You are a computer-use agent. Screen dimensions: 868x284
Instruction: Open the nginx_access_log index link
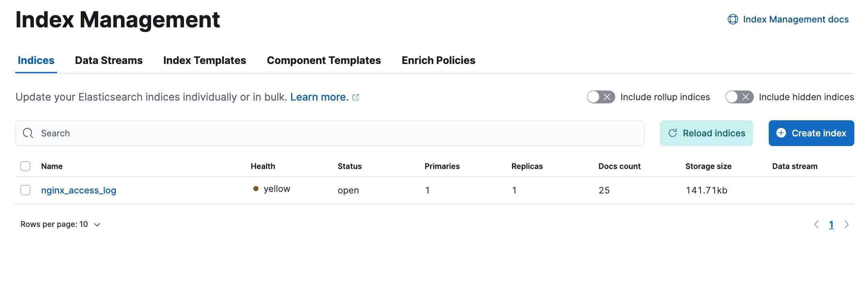pos(78,190)
